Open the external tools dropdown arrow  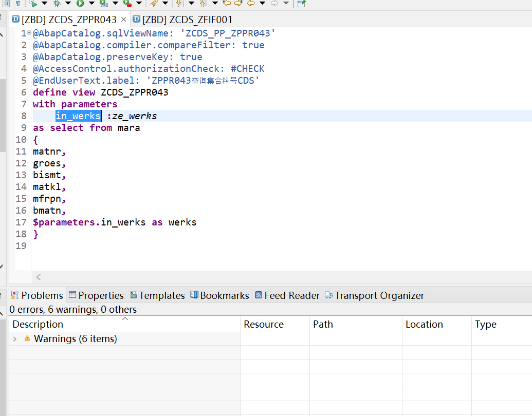139,4
